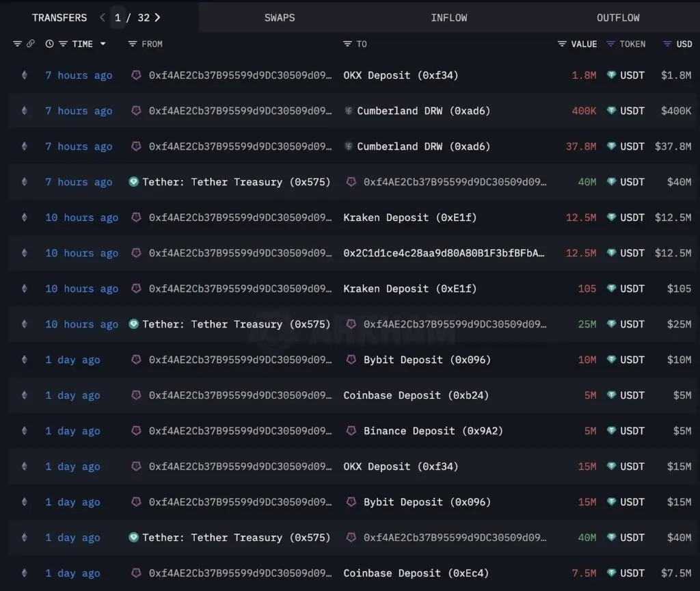Image resolution: width=700 pixels, height=591 pixels.
Task: Open the OUTFLOW tab
Action: 617,17
